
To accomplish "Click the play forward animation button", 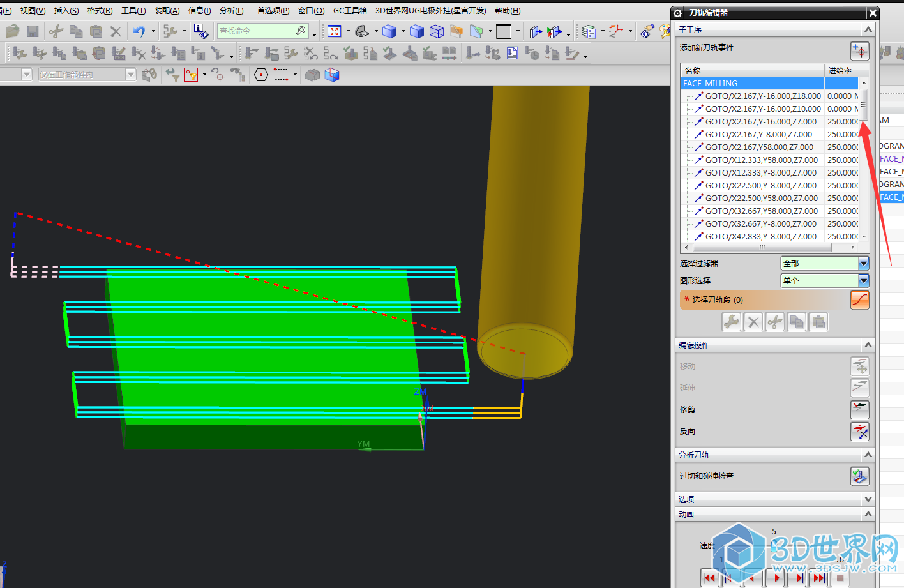I will (x=776, y=578).
